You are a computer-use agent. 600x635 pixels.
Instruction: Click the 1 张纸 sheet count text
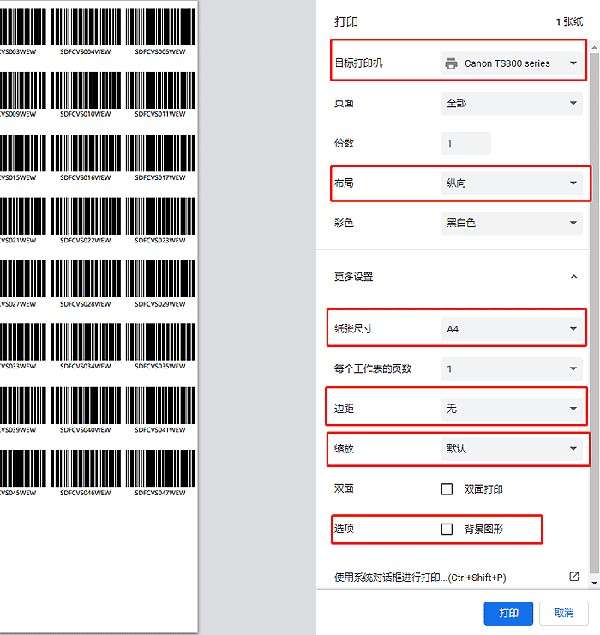569,22
